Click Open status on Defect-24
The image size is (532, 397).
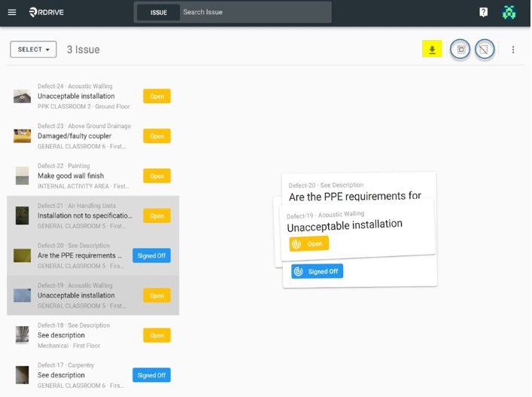tap(157, 96)
